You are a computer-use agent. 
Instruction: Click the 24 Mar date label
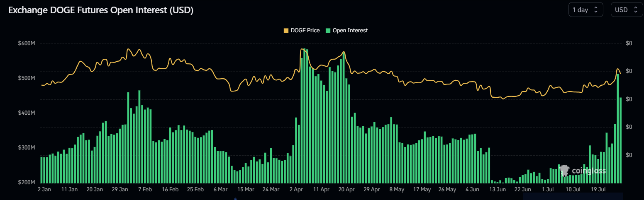click(x=271, y=189)
